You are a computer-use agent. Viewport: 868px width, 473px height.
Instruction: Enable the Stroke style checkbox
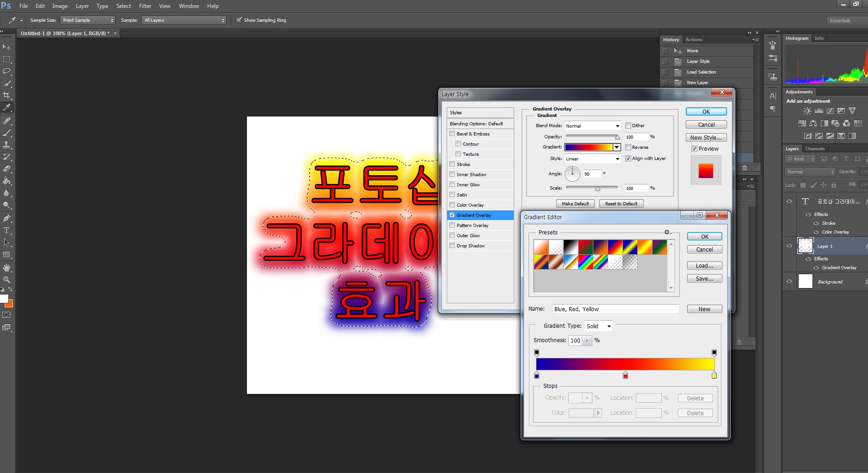click(x=452, y=164)
